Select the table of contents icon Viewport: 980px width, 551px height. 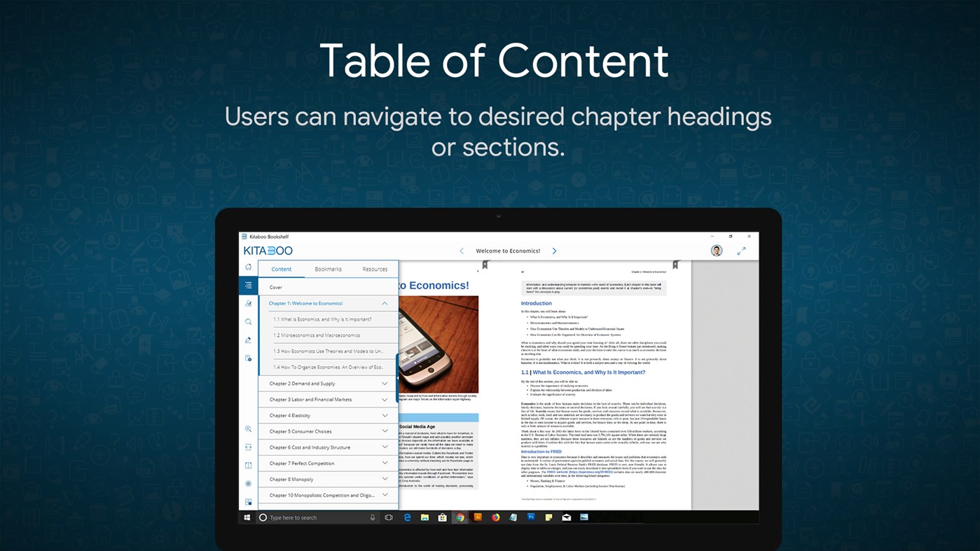[x=248, y=285]
